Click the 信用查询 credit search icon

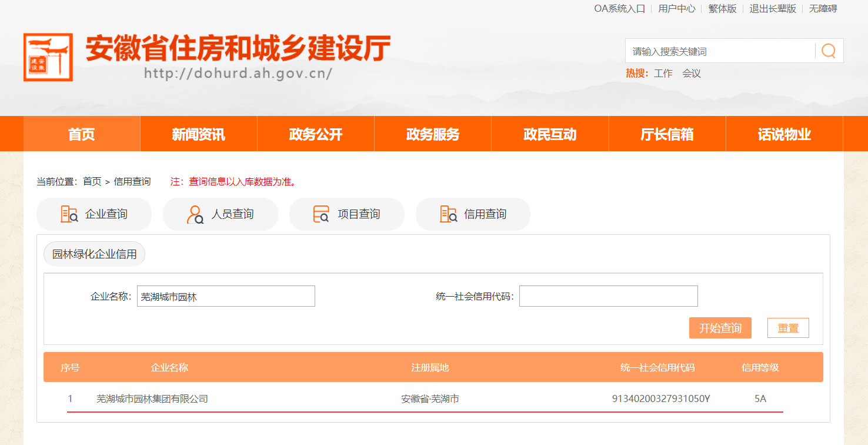(x=448, y=214)
